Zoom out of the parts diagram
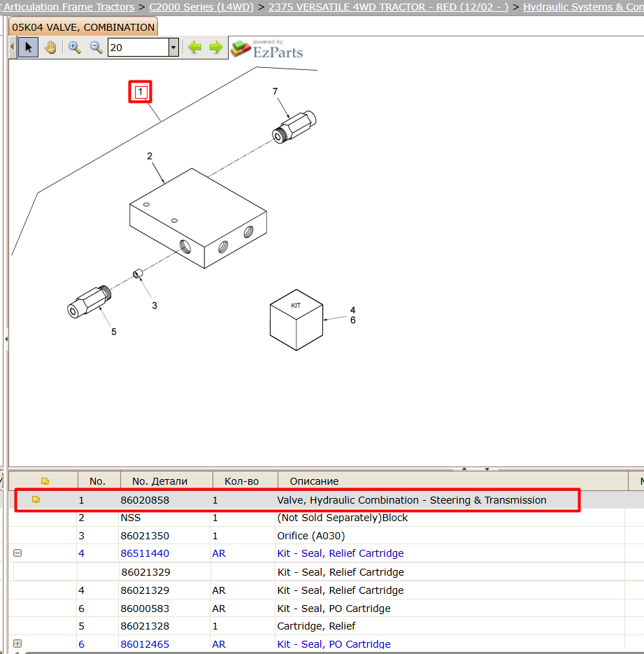Image resolution: width=644 pixels, height=654 pixels. tap(96, 47)
